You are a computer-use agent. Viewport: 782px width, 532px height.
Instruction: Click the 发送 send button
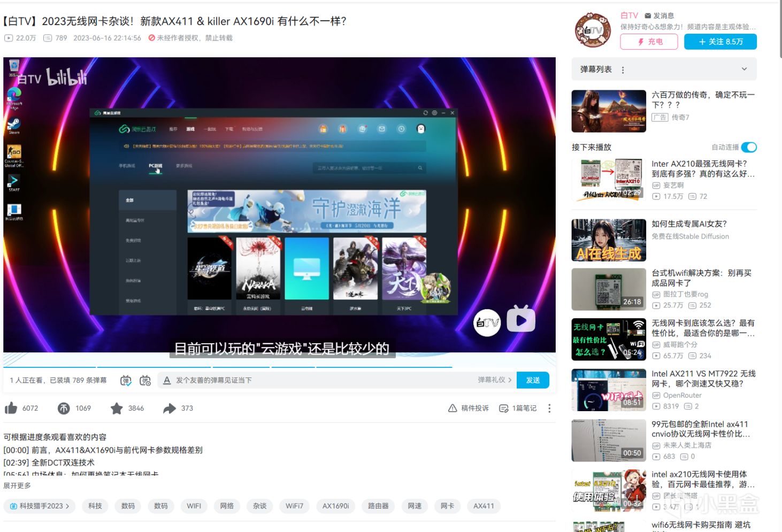[533, 380]
